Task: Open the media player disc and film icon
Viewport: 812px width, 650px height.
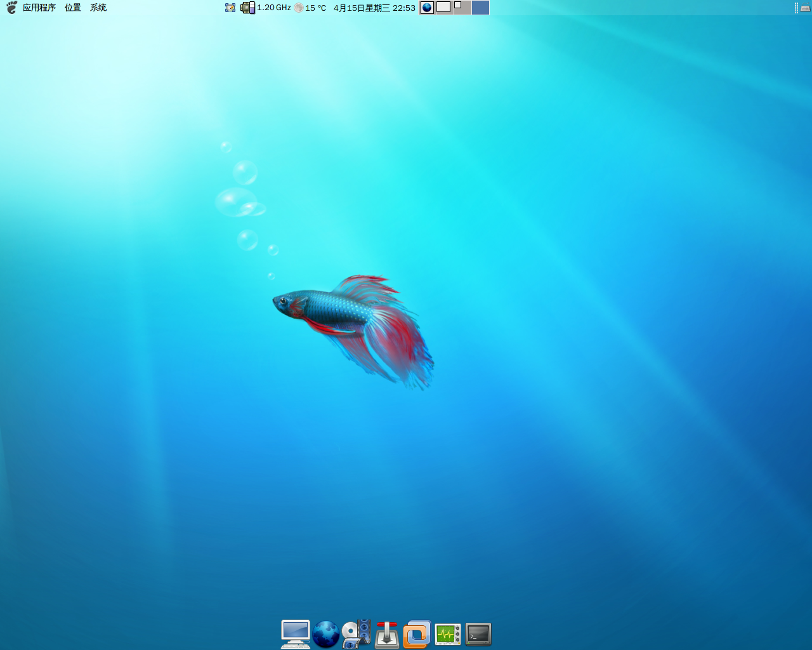Action: 356,634
